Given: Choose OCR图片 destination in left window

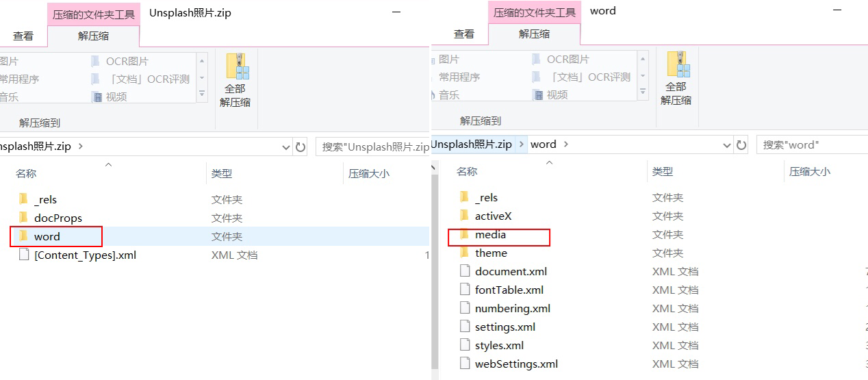Looking at the screenshot, I should [119, 61].
